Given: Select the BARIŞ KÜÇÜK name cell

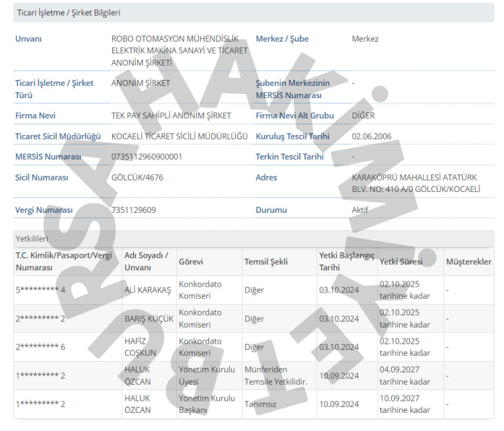Looking at the screenshot, I should [x=149, y=319].
